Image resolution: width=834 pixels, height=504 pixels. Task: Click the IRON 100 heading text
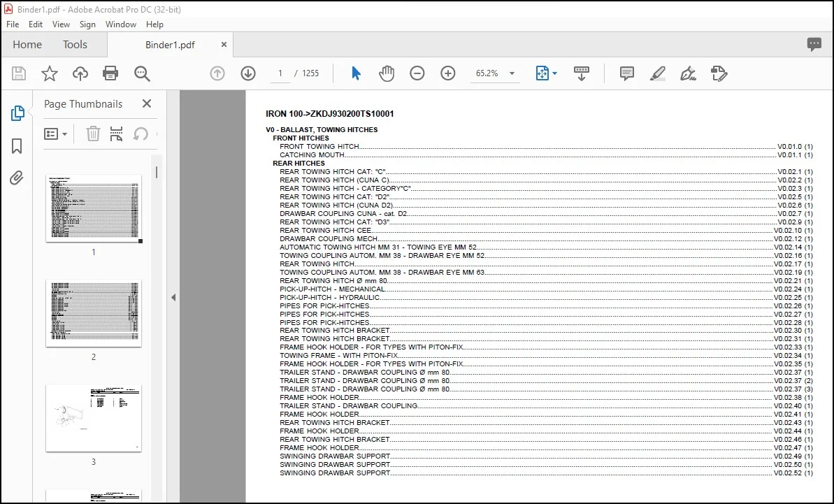330,114
